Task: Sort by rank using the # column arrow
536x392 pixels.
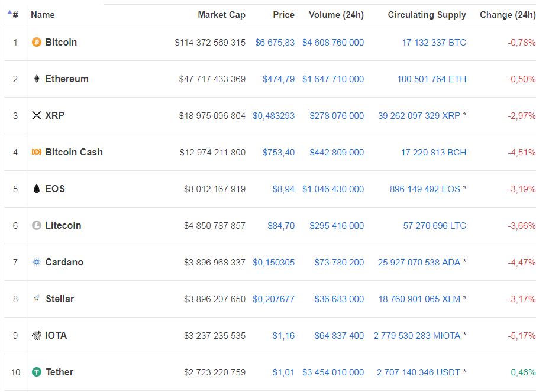Action: click(9, 13)
